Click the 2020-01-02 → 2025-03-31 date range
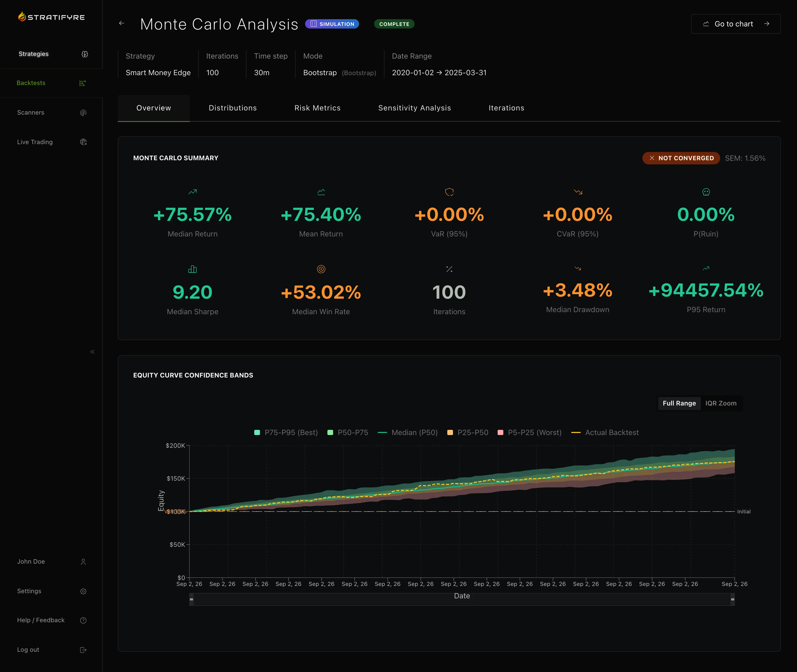Viewport: 797px width, 672px height. click(x=439, y=72)
